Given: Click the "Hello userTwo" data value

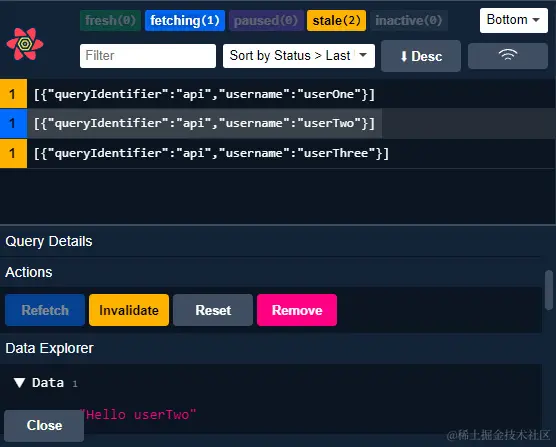Looking at the screenshot, I should pyautogui.click(x=138, y=414).
